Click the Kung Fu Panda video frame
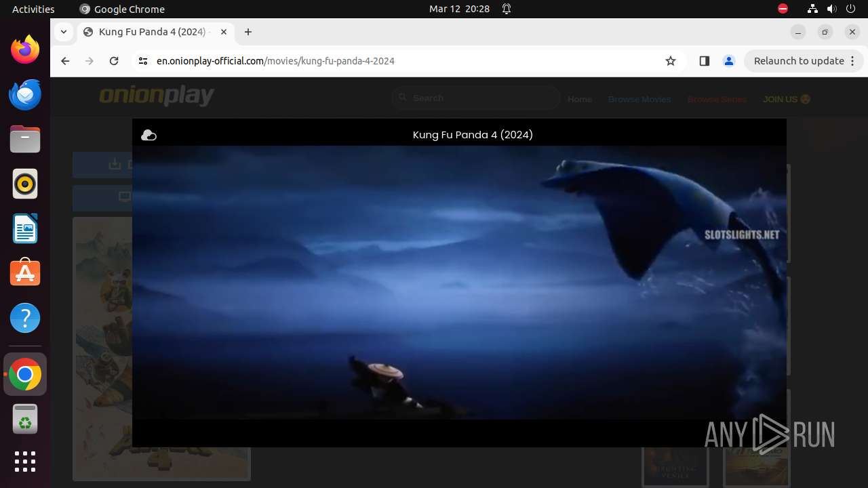Screen dimensions: 868x488 tap(459, 282)
